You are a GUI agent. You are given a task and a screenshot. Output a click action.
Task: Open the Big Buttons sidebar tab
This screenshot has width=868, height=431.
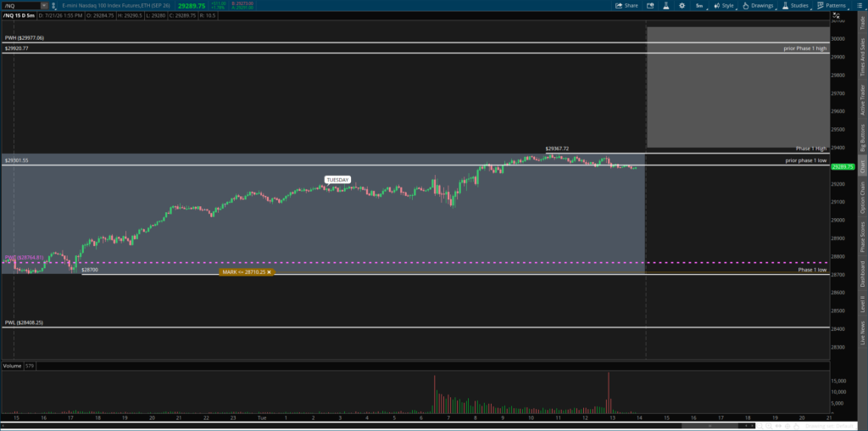click(x=862, y=137)
